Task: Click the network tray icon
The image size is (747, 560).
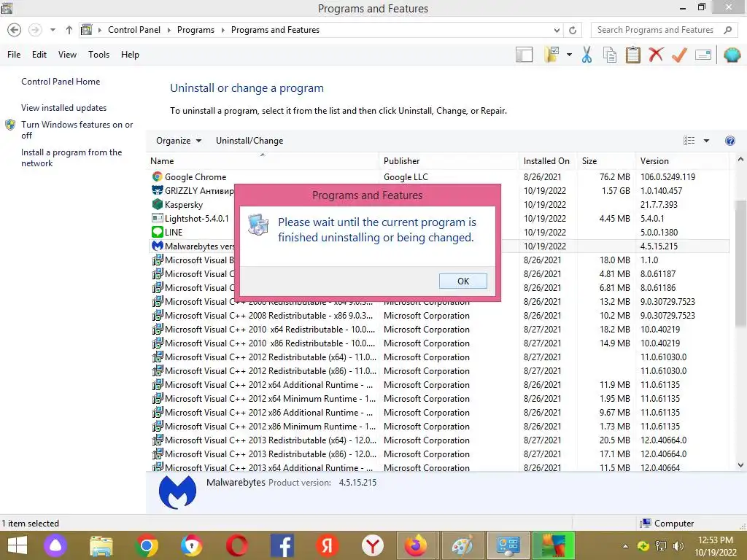Action: tap(661, 546)
